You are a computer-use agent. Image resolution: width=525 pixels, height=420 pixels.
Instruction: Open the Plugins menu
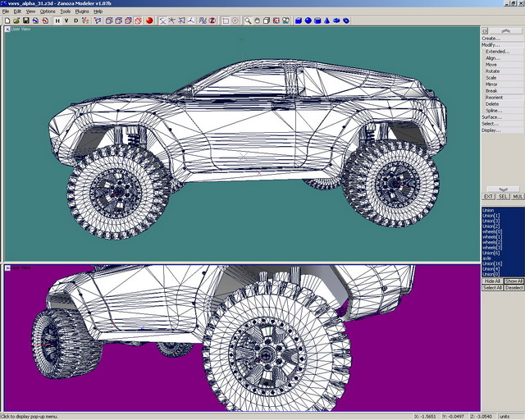pos(82,11)
